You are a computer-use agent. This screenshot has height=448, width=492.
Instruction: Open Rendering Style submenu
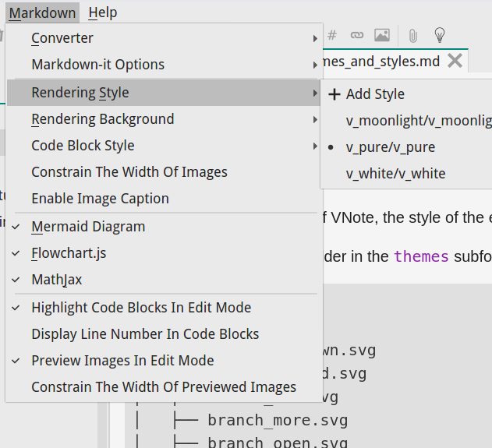[164, 93]
